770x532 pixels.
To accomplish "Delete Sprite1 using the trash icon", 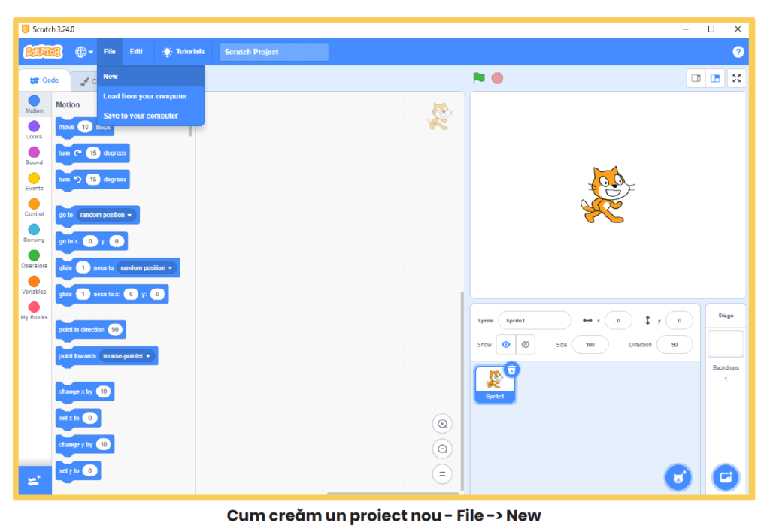I will [511, 369].
